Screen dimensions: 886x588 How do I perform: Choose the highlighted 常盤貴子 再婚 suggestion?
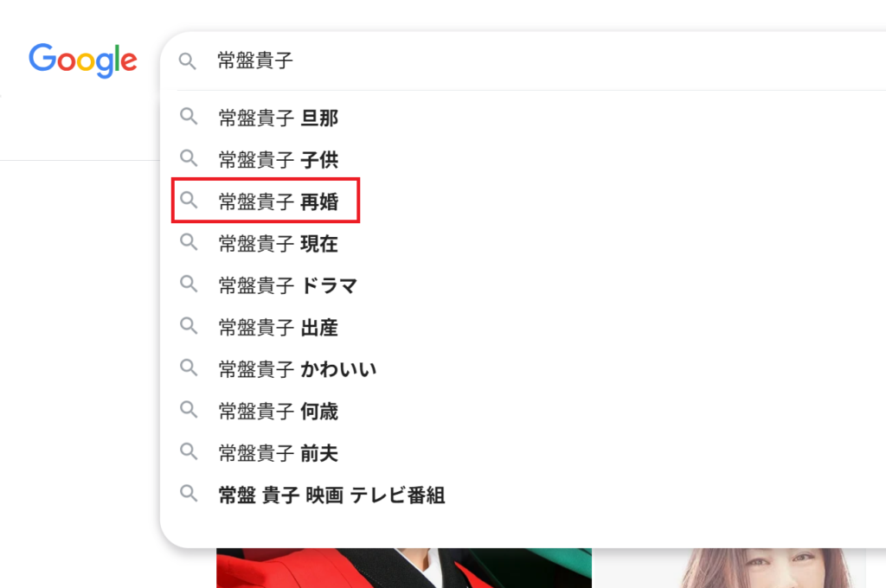pos(278,202)
